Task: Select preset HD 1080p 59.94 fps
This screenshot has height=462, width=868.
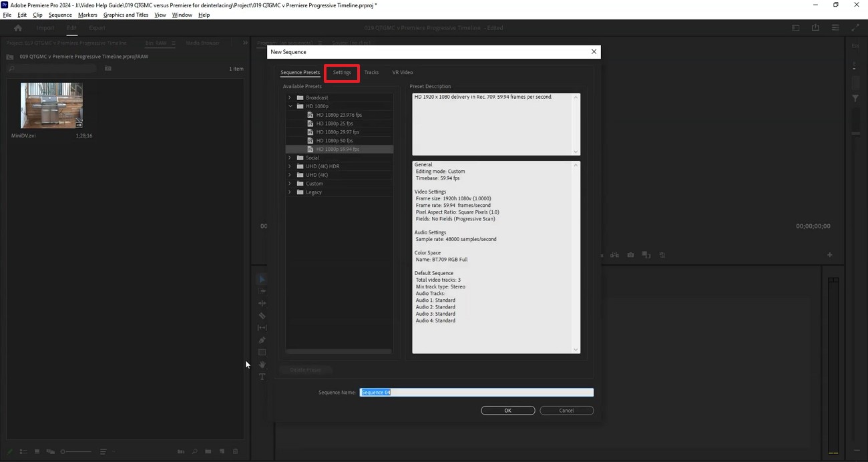Action: pos(339,150)
